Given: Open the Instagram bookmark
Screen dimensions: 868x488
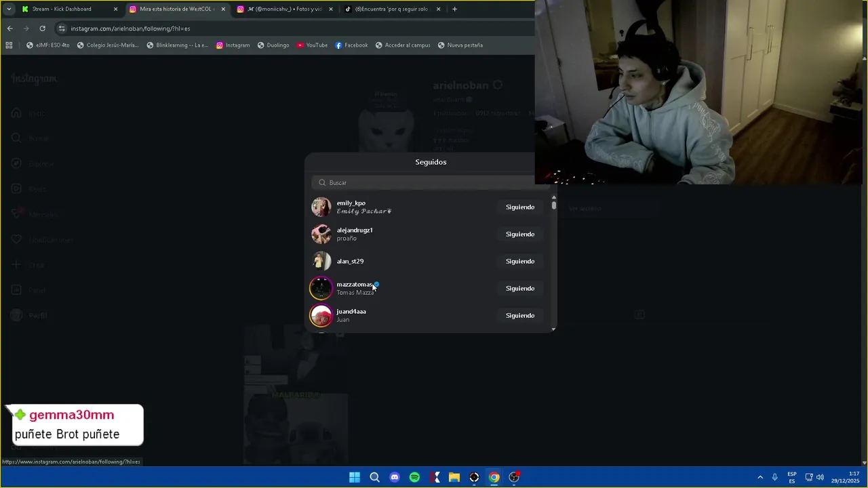Looking at the screenshot, I should click(x=233, y=45).
